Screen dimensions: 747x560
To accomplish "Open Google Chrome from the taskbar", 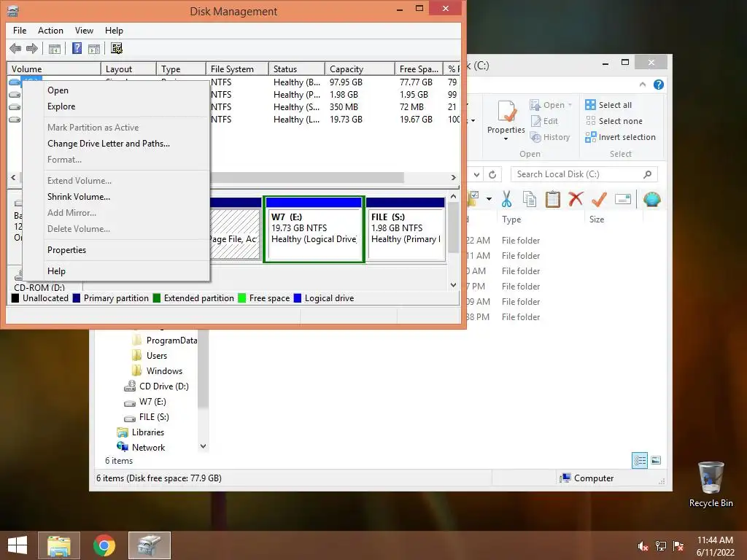I will [x=104, y=545].
